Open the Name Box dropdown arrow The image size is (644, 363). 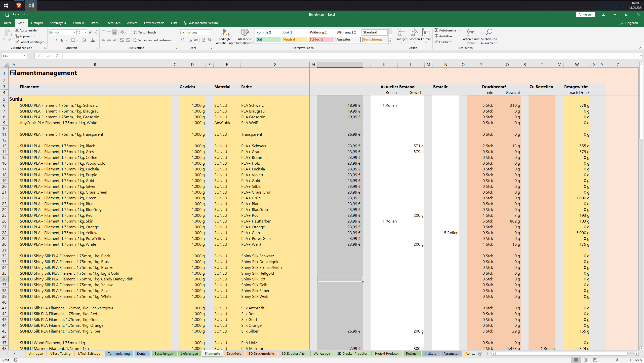[x=24, y=56]
